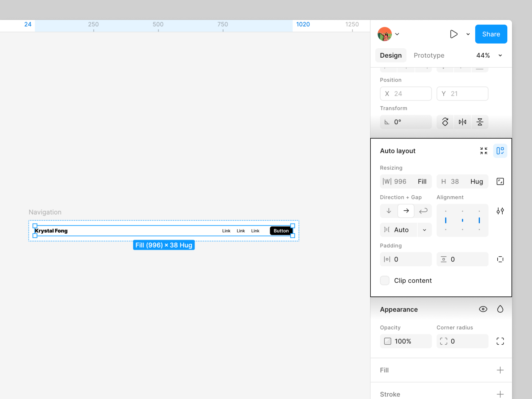The image size is (532, 399).
Task: Add a Stroke with plus icon
Action: (x=500, y=394)
